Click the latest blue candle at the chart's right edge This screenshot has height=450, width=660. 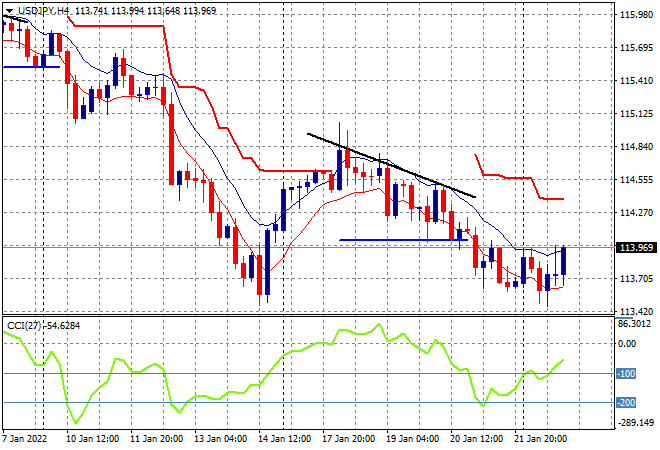point(563,261)
